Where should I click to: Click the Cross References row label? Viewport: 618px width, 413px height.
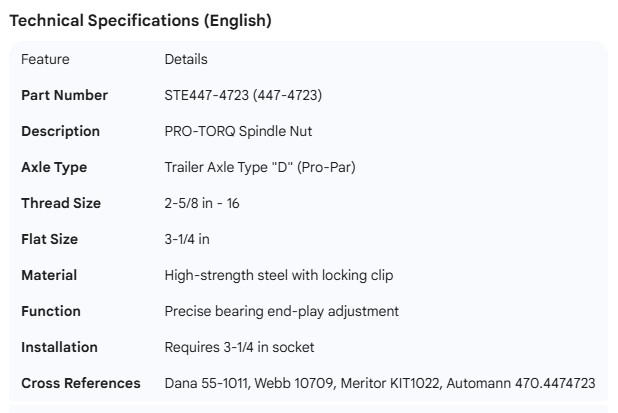81,383
